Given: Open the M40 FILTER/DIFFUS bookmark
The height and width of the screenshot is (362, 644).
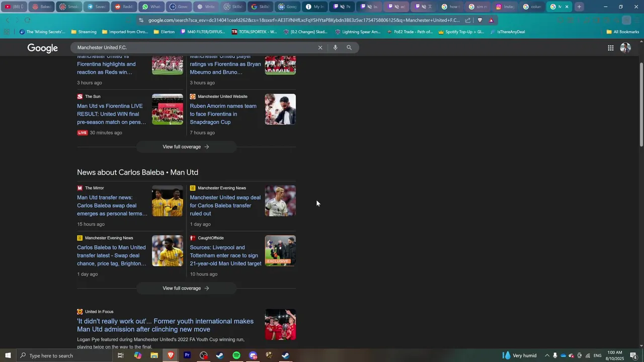Looking at the screenshot, I should pos(202,32).
